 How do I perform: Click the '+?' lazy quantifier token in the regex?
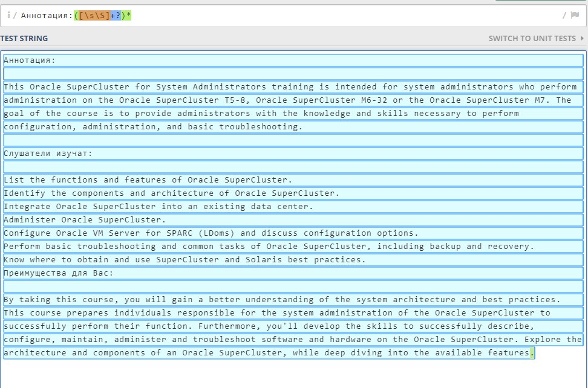coord(116,15)
